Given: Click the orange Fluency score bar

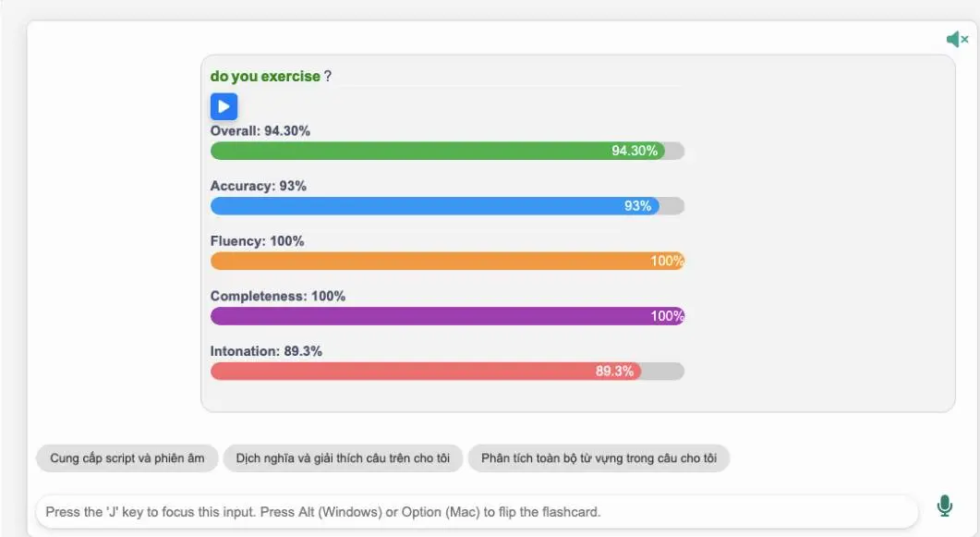Looking at the screenshot, I should click(447, 261).
